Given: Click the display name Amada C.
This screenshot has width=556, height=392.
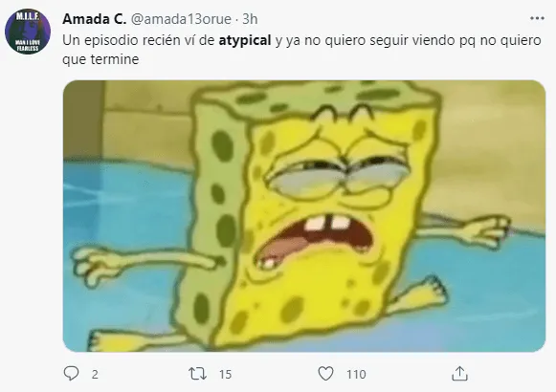Looking at the screenshot, I should pyautogui.click(x=94, y=19).
